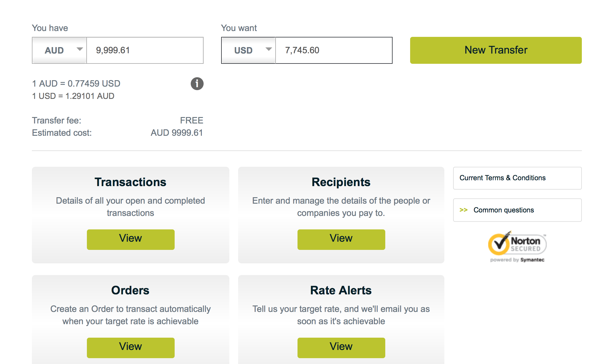607x364 pixels.
Task: Click the AUD 9999.61 estimated cost
Action: (x=177, y=133)
